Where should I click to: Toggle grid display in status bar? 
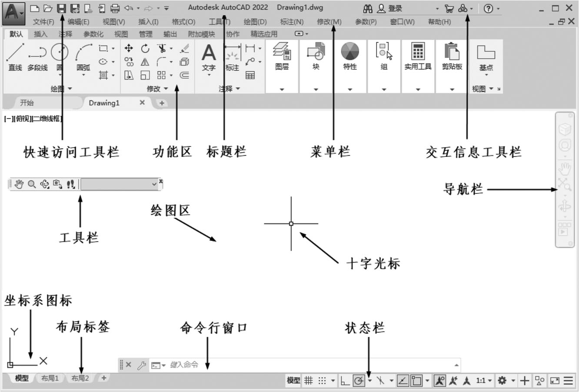coord(308,381)
